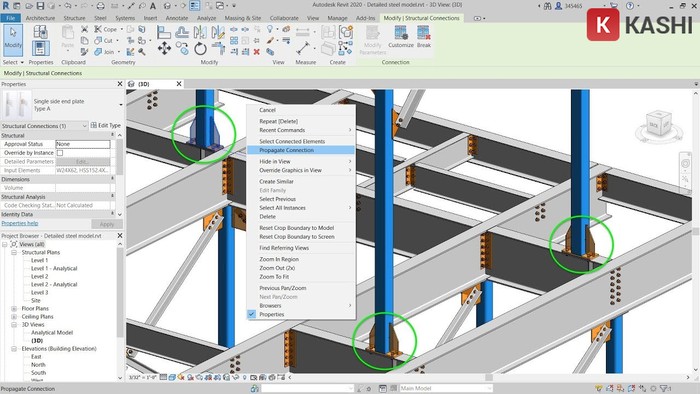
Task: Click the Save icon in quick access toolbar
Action: (x=40, y=6)
